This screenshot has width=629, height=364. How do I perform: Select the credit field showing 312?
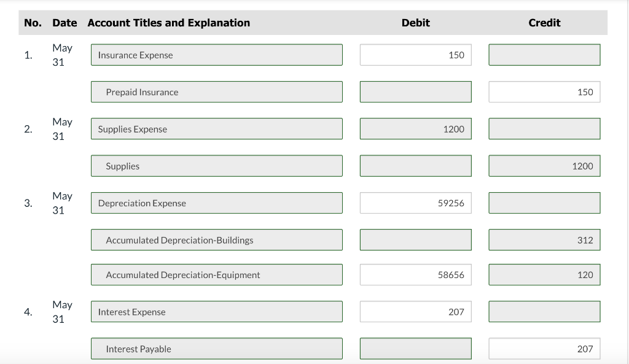544,239
